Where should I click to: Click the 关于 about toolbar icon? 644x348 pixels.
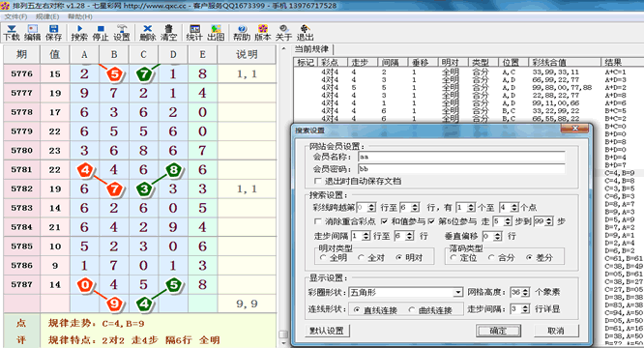tap(283, 33)
